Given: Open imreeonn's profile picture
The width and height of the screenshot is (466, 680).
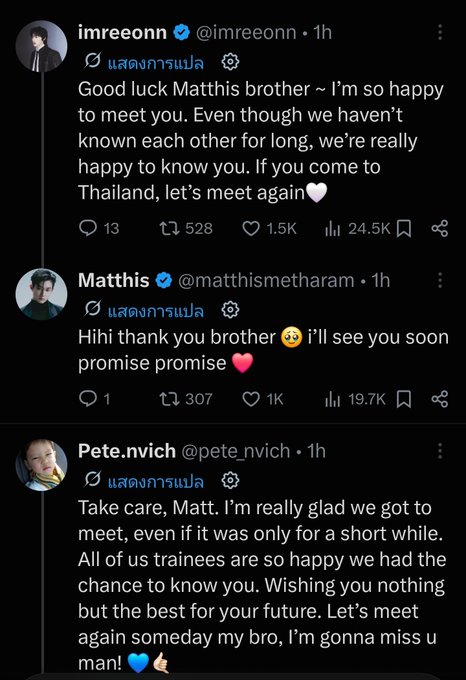Looking at the screenshot, I should (42, 46).
